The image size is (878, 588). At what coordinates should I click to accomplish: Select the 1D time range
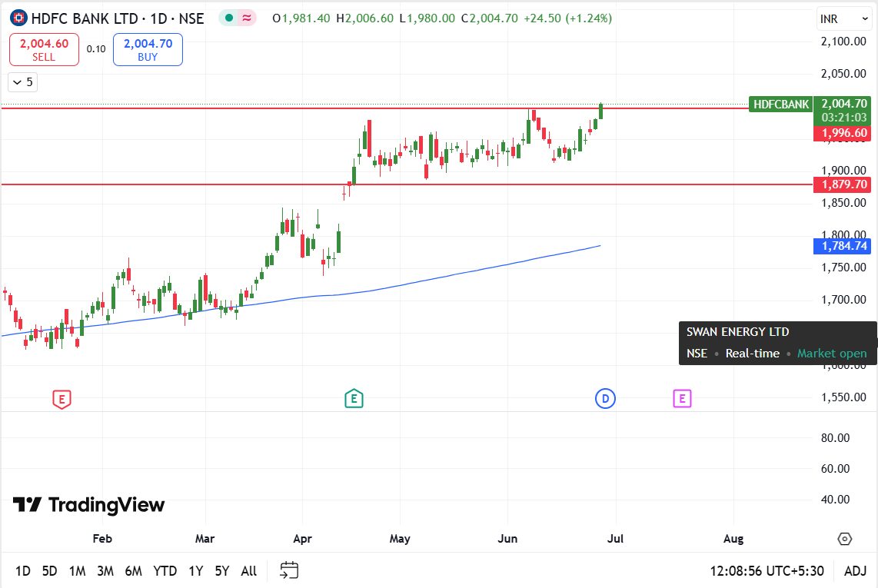22,571
